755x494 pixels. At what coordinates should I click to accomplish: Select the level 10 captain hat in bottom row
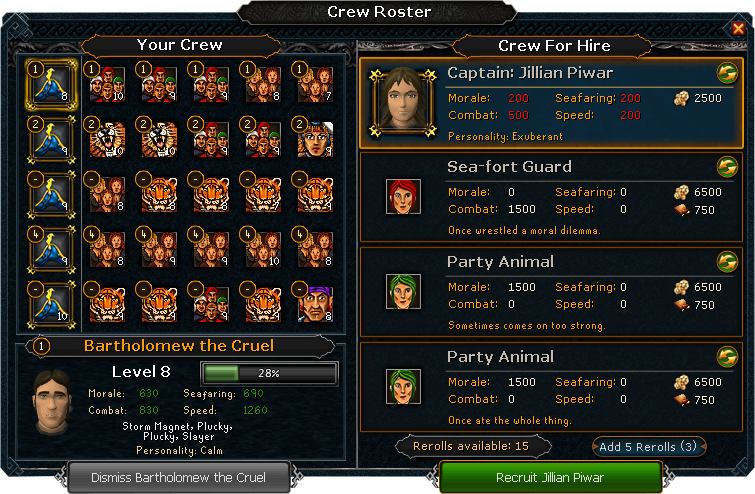tap(51, 304)
